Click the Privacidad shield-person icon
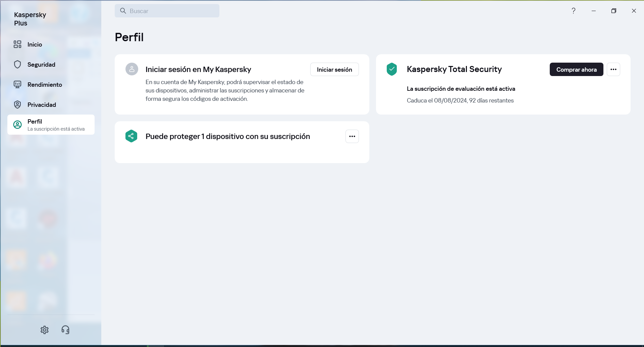 click(x=17, y=105)
